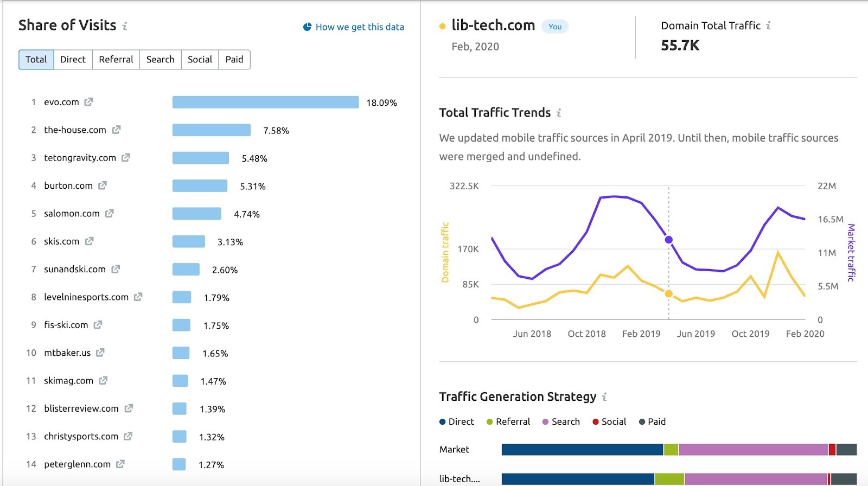Open sunandski.com external link icon
The height and width of the screenshot is (486, 868).
[116, 269]
